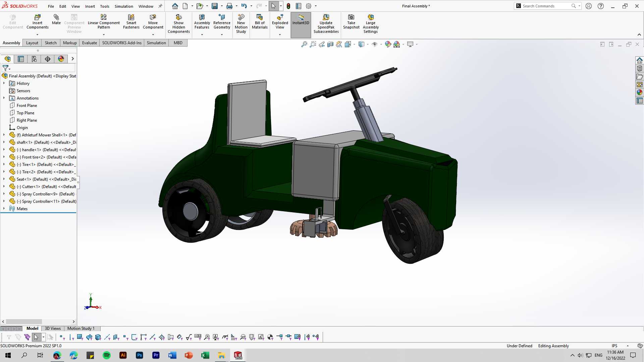The width and height of the screenshot is (644, 362).
Task: Show Hidden Components button
Action: click(x=179, y=24)
